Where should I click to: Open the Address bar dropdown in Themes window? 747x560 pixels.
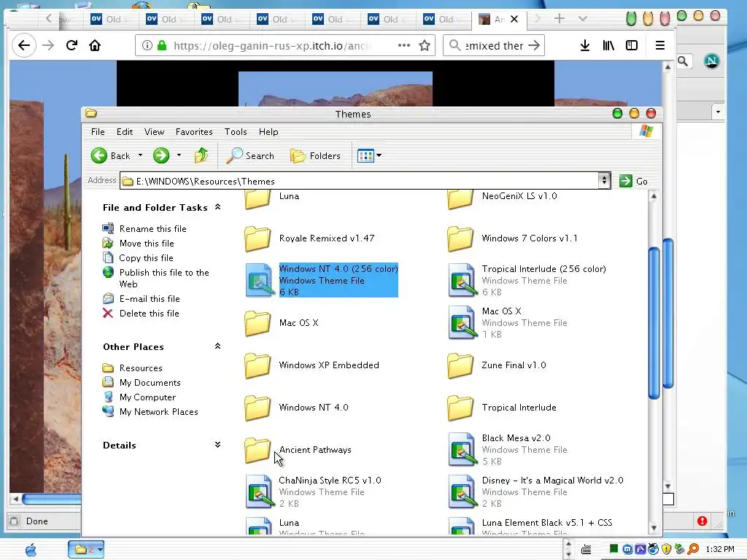[x=604, y=181]
